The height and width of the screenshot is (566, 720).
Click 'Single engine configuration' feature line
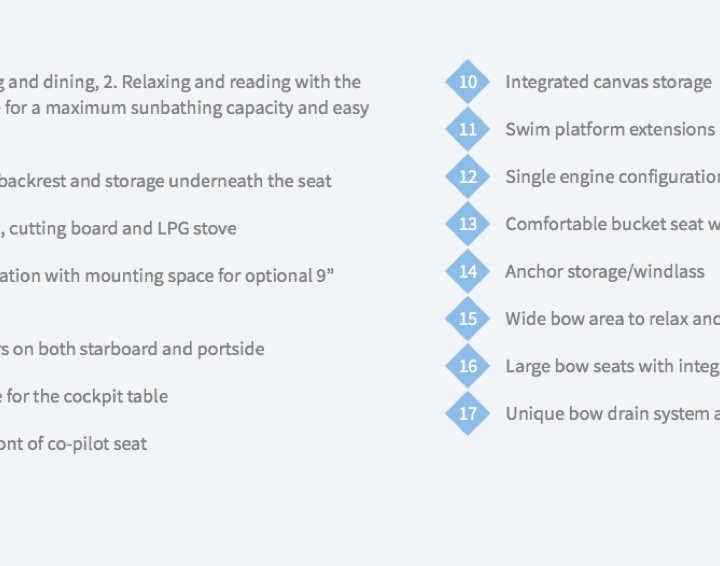(x=613, y=177)
